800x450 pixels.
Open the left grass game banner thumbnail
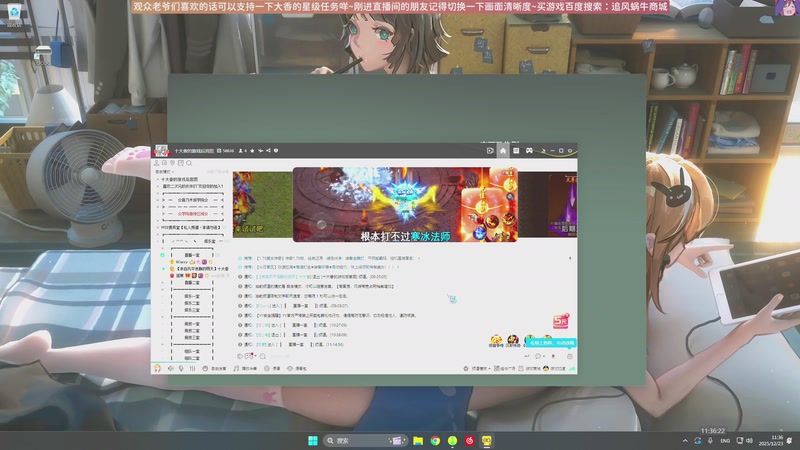[x=263, y=204]
